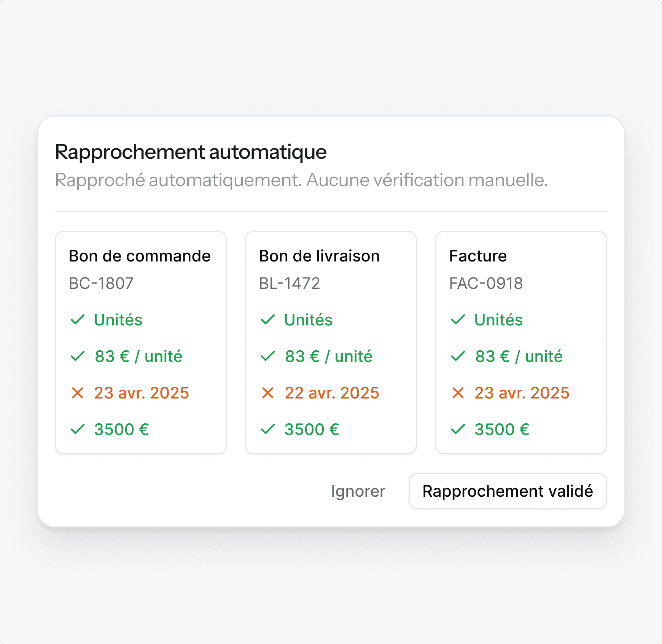Click green checkmark beside Unités in Bon de commande
The image size is (662, 644).
(78, 320)
